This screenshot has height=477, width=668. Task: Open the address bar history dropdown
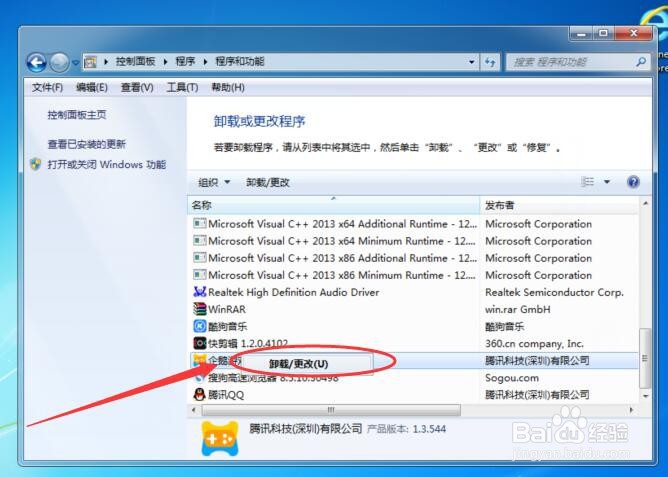[472, 62]
